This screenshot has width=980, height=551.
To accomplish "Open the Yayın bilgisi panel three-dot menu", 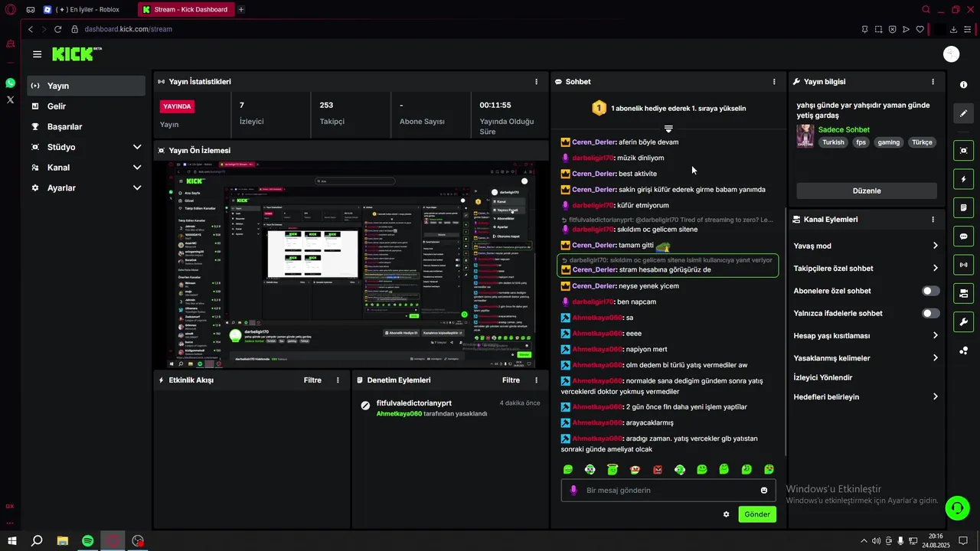I will tap(933, 81).
